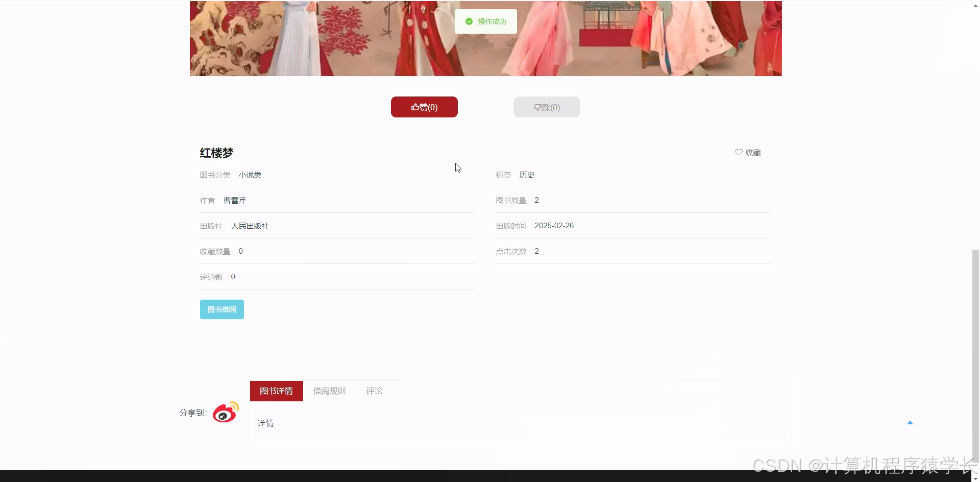The image size is (980, 482).
Task: Click the 图书数量 label
Action: tap(511, 201)
